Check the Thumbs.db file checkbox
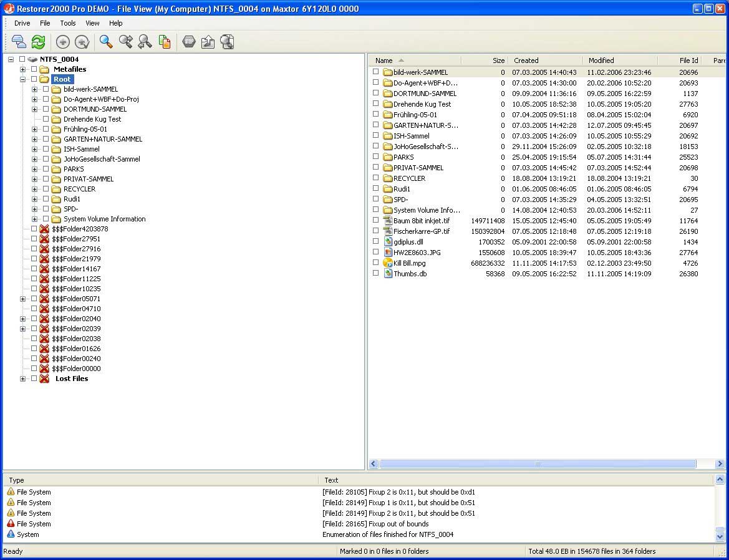Screen dimensions: 729x560 click(375, 273)
